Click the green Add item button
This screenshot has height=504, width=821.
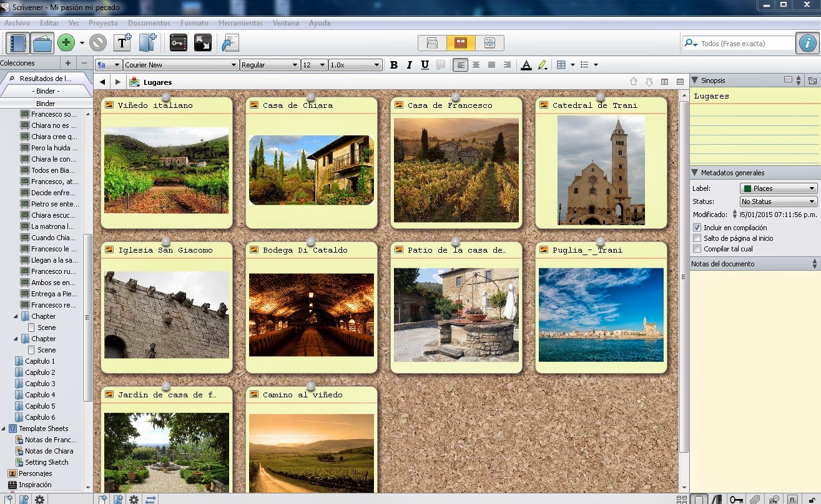click(x=66, y=43)
